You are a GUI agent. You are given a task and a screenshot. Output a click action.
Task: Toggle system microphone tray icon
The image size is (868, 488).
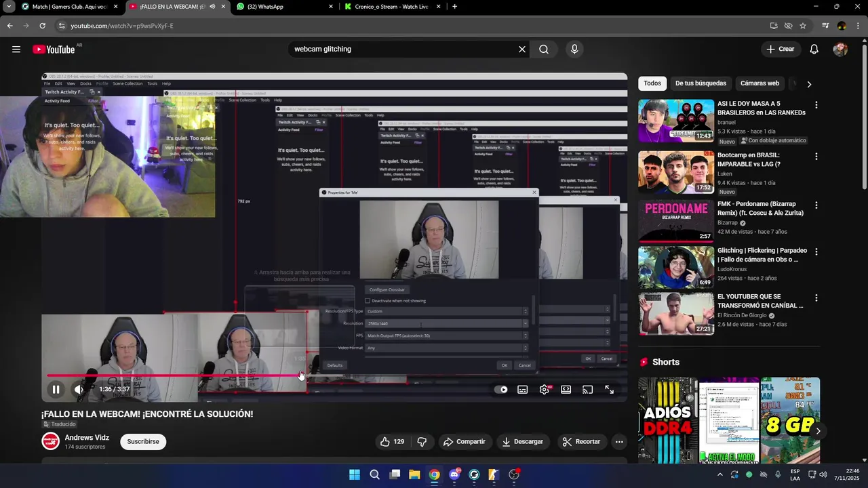tap(778, 474)
